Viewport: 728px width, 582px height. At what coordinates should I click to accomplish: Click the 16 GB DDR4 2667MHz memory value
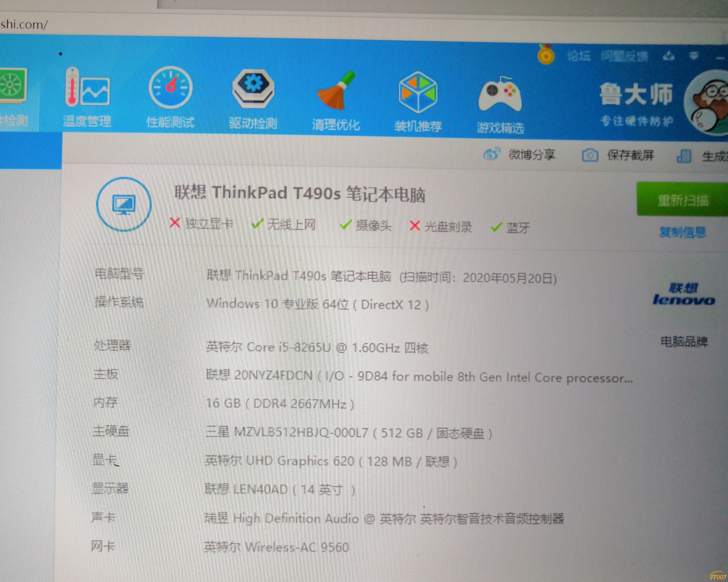click(x=280, y=403)
